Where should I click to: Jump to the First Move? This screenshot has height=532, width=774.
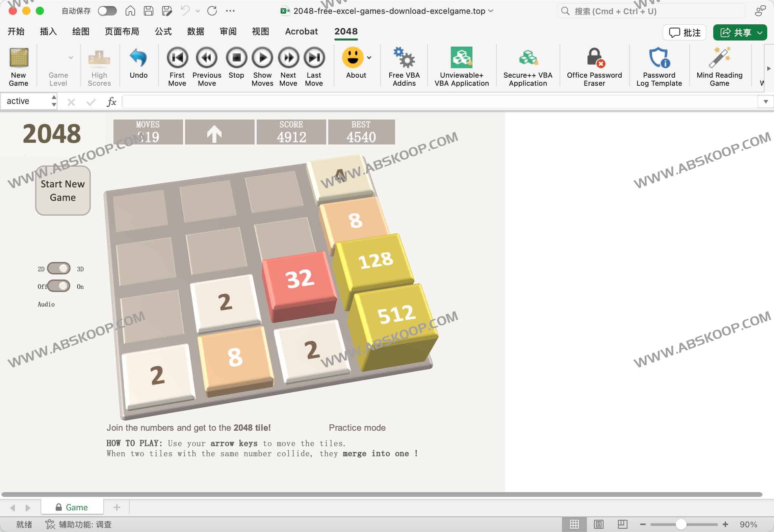(x=177, y=64)
